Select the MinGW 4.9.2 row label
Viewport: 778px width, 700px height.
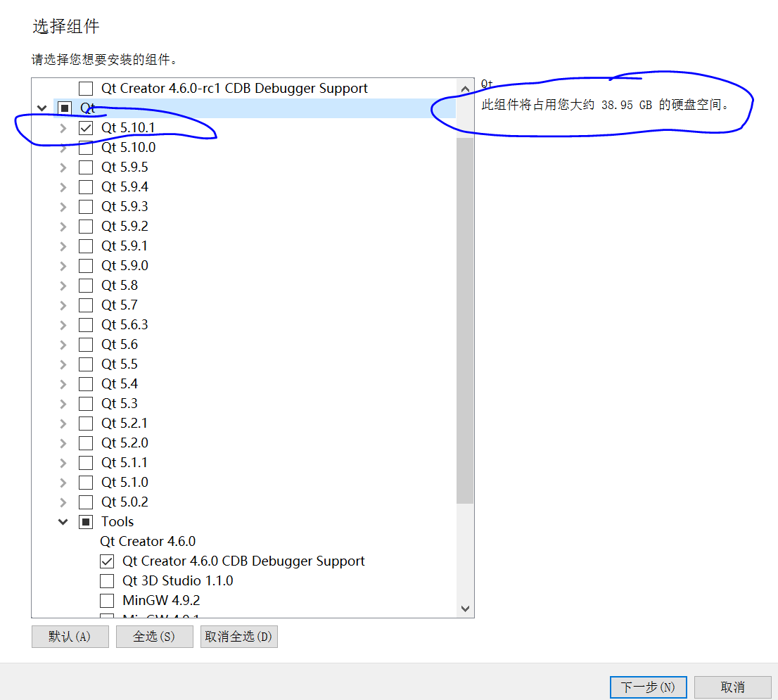coord(161,601)
